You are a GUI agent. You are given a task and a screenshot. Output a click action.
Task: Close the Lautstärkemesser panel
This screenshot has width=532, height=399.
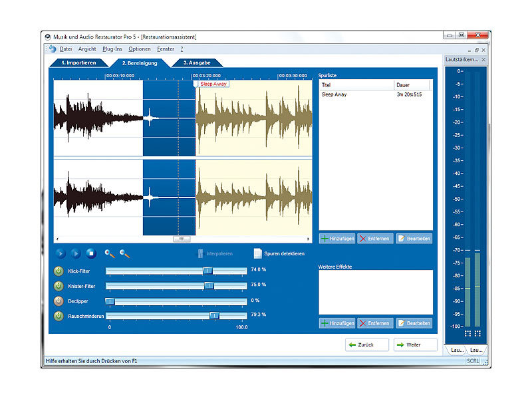(483, 60)
